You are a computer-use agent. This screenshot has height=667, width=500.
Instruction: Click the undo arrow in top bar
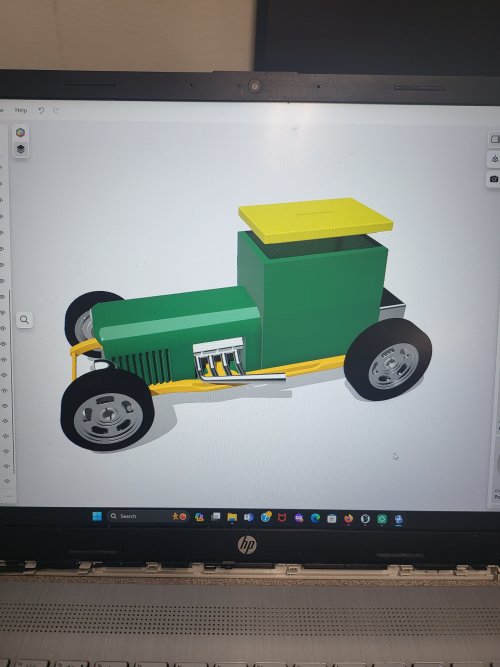pyautogui.click(x=41, y=111)
